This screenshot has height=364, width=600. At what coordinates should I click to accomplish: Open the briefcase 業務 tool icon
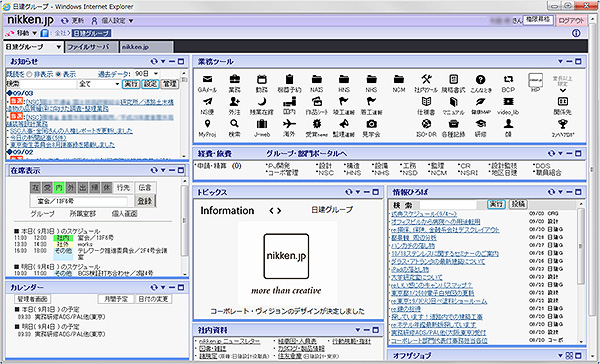(234, 79)
